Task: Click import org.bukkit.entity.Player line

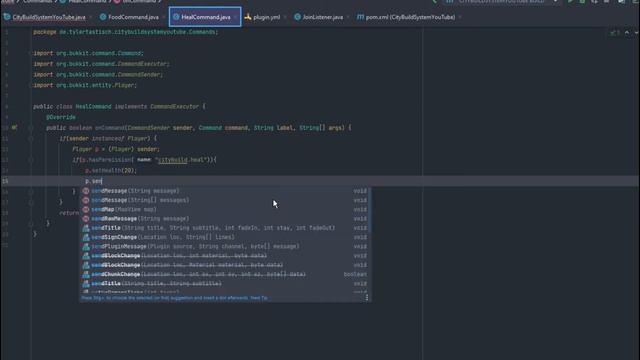Action: 85,85
